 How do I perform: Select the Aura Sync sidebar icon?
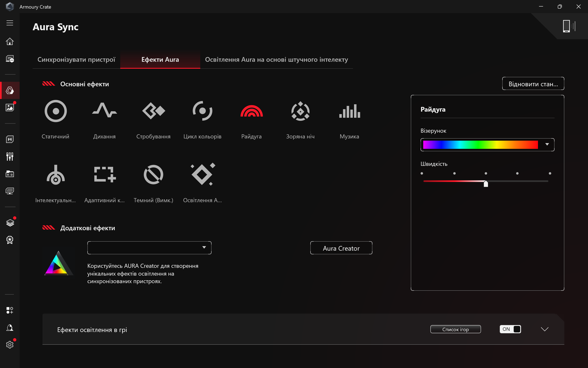[10, 91]
